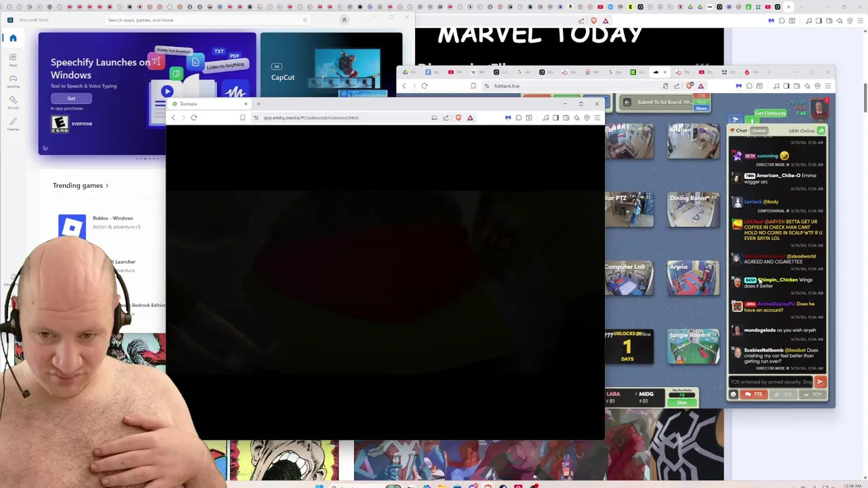Click back arrow on Submit To Ad Board
Screen dimensions: 868x488
tap(627, 102)
